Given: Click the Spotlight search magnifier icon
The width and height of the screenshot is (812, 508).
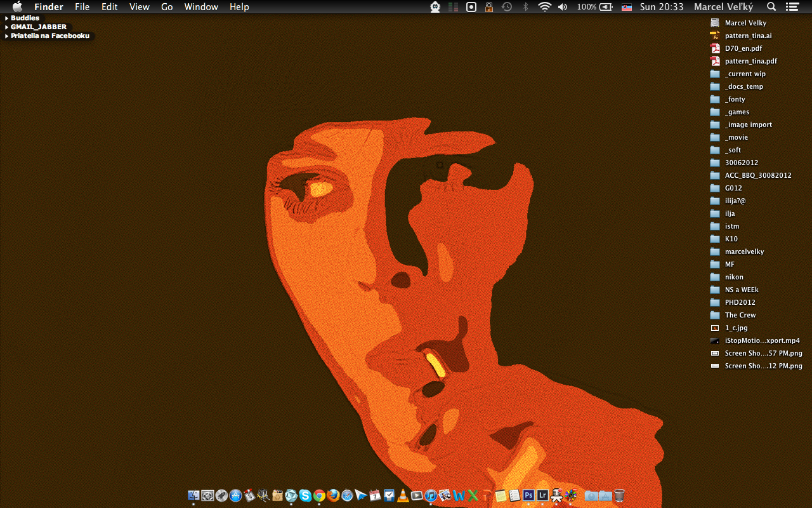Looking at the screenshot, I should coord(771,7).
